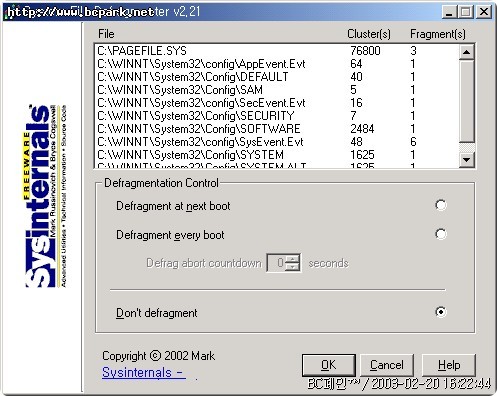The image size is (497, 396).
Task: Click the 76800 clusters value
Action: 365,51
